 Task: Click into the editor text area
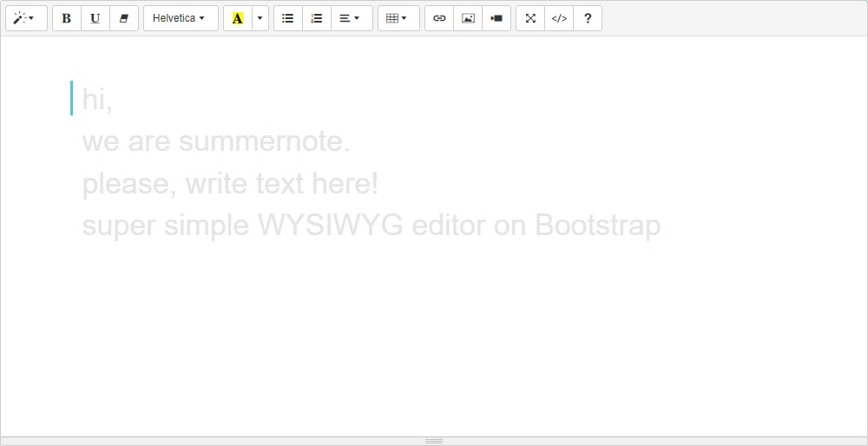point(434,330)
